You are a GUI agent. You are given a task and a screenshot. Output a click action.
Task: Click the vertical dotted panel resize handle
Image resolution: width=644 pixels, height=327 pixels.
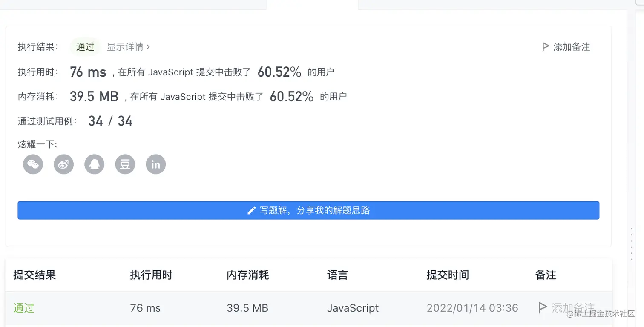[632, 244]
